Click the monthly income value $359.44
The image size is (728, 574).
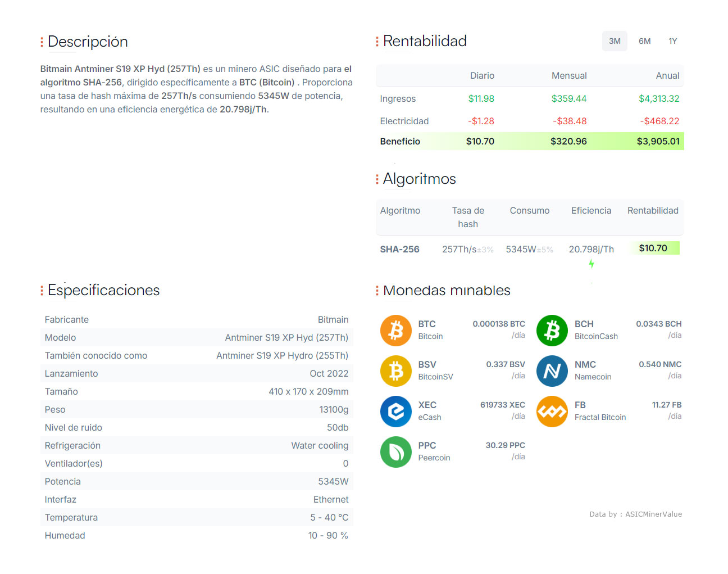[x=569, y=98]
